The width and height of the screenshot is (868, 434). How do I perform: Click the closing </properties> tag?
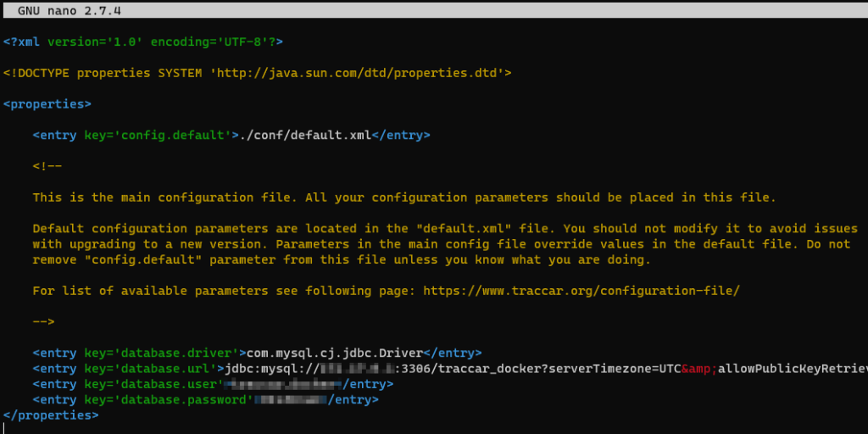click(51, 415)
